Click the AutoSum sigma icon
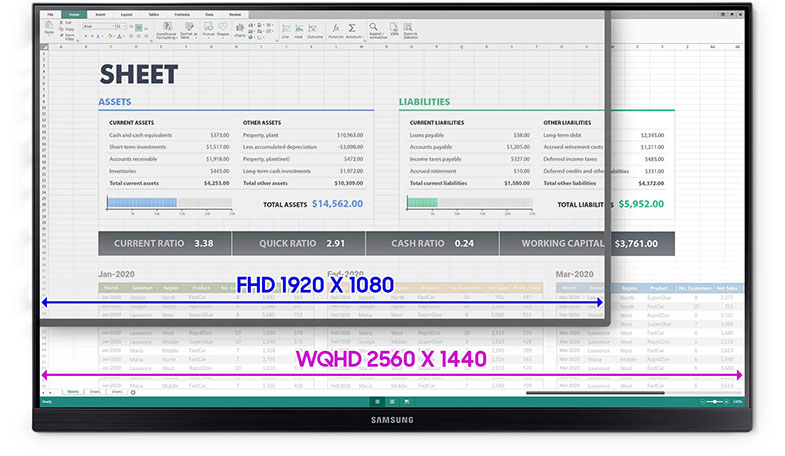The image size is (785, 456). tap(353, 28)
